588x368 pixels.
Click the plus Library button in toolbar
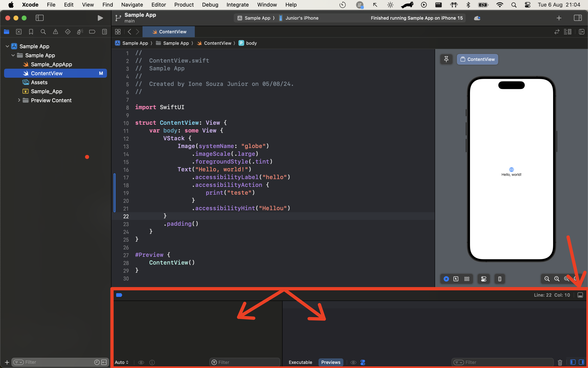point(559,18)
